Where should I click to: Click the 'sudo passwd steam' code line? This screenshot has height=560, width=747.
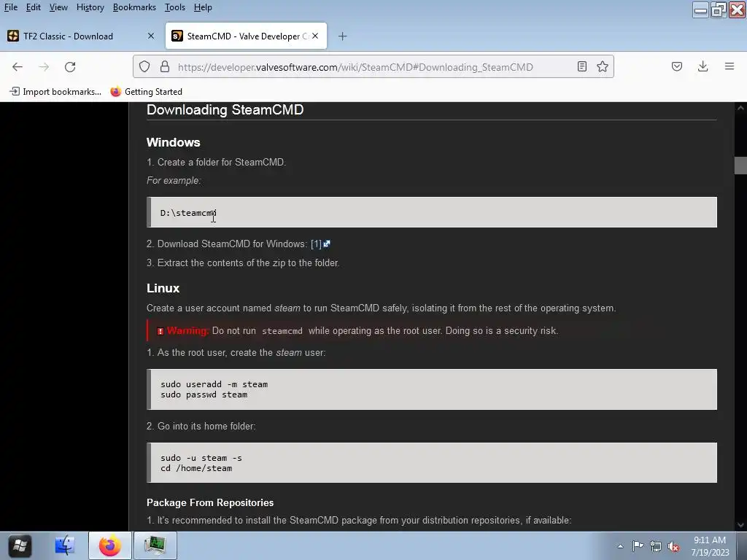(x=204, y=394)
